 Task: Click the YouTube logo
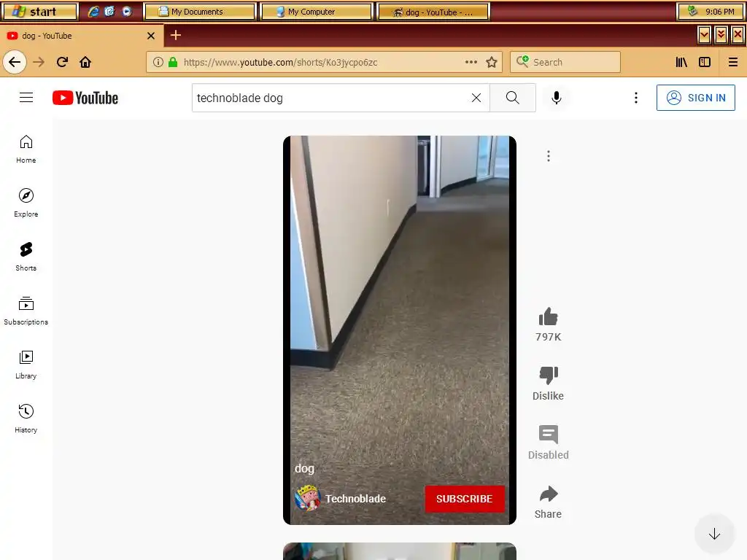pyautogui.click(x=85, y=98)
